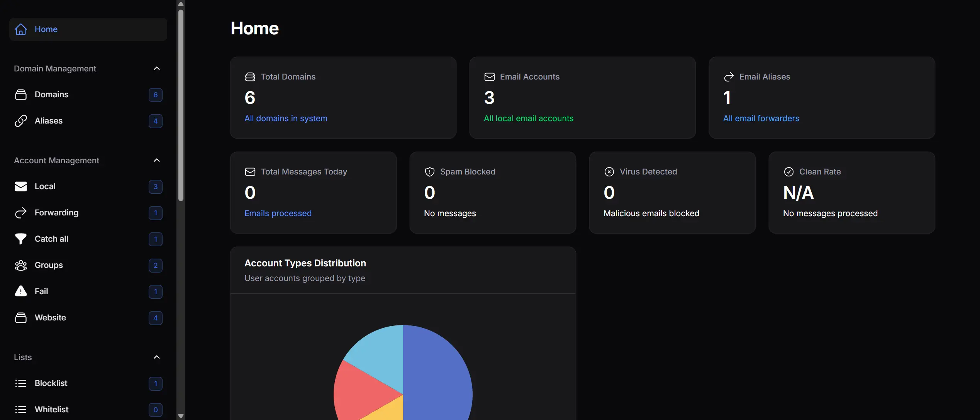Click the sidebar scroll down arrow
This screenshot has height=420, width=980.
coord(181,416)
